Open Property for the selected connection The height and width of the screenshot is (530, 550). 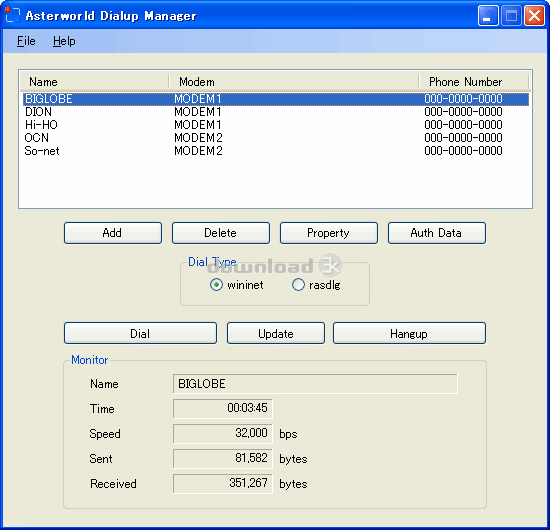[x=329, y=233]
